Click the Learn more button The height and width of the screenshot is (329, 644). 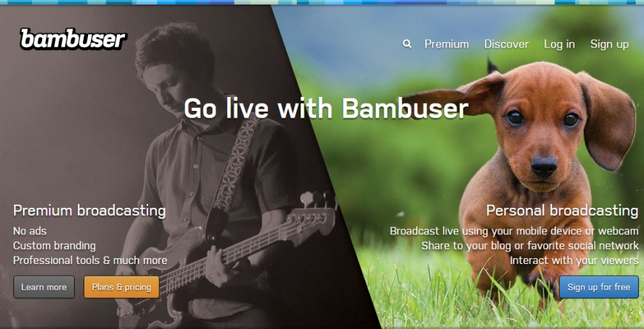point(44,287)
